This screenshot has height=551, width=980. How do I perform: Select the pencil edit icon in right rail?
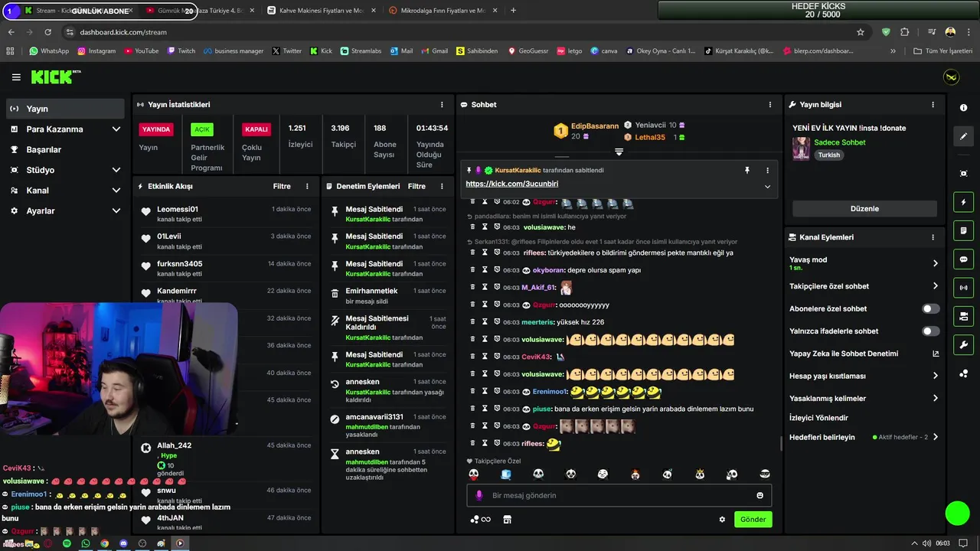(963, 136)
